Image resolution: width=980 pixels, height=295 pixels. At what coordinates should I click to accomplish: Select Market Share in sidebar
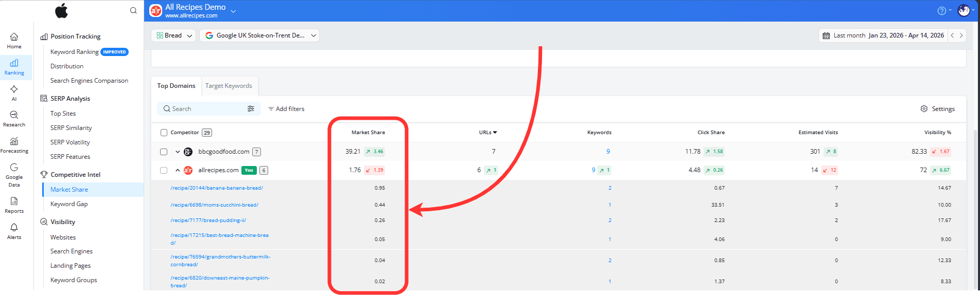point(93,190)
